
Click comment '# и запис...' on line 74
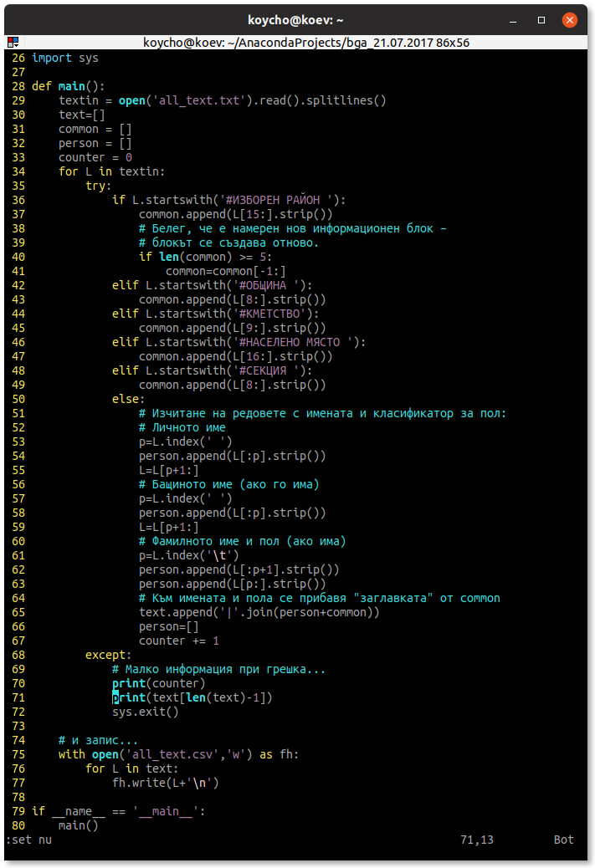[x=99, y=740]
